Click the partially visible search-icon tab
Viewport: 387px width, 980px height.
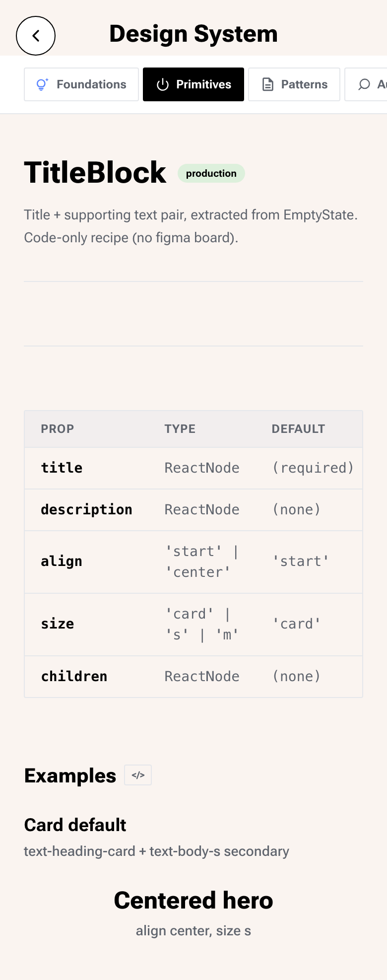pos(366,84)
